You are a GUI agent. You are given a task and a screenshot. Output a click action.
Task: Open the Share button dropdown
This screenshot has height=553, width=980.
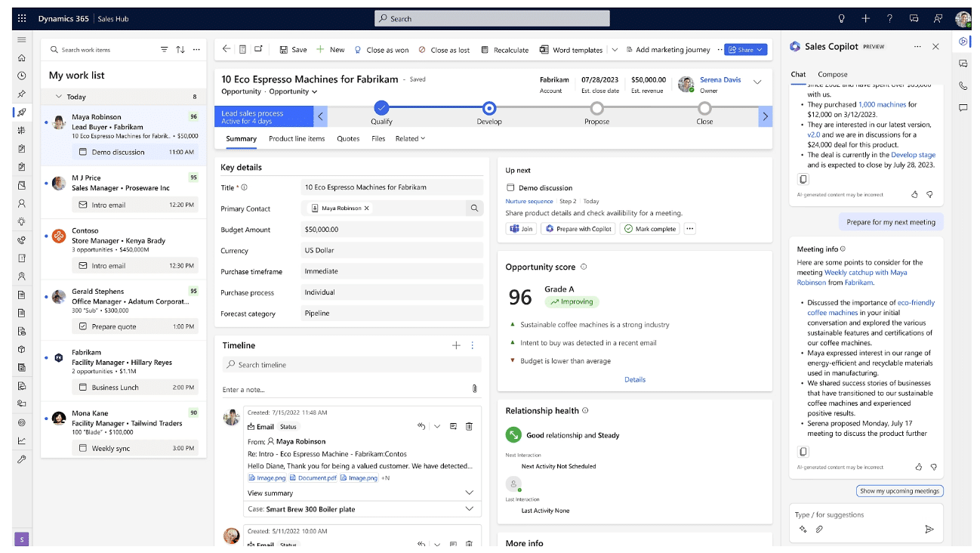click(759, 49)
